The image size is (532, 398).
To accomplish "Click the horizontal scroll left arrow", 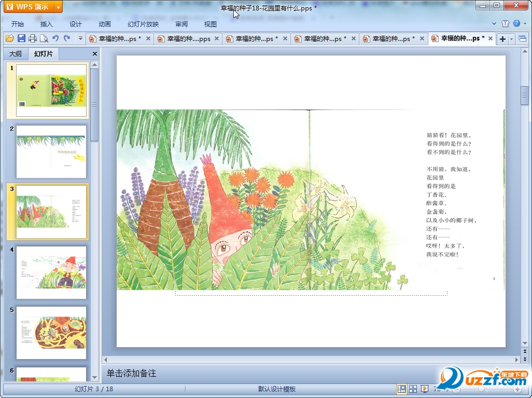I will click(105, 360).
